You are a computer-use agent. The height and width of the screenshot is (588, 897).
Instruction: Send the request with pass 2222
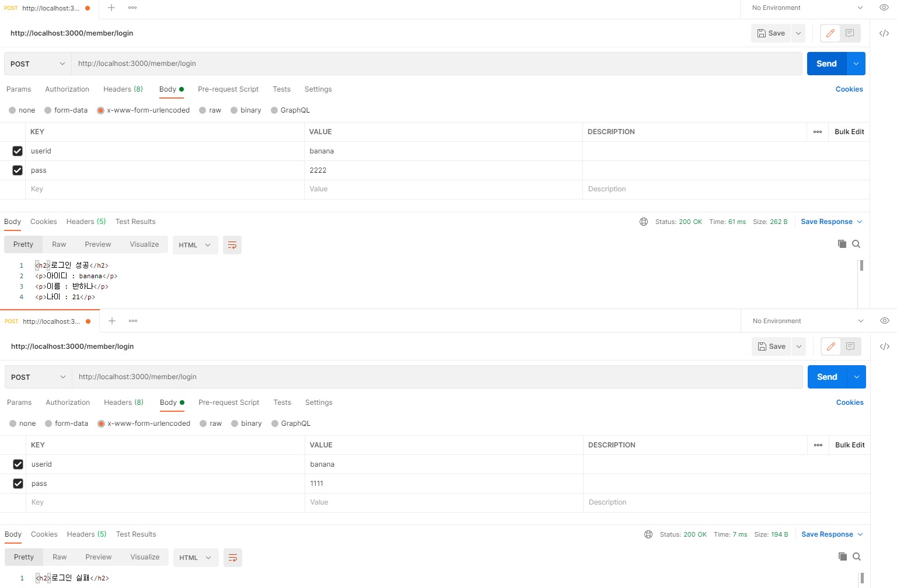[826, 64]
